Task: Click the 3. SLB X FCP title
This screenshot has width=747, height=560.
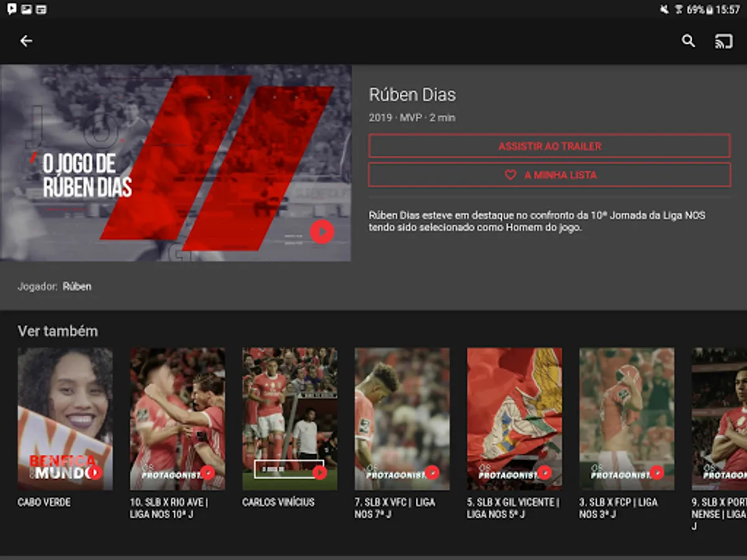Action: click(618, 508)
